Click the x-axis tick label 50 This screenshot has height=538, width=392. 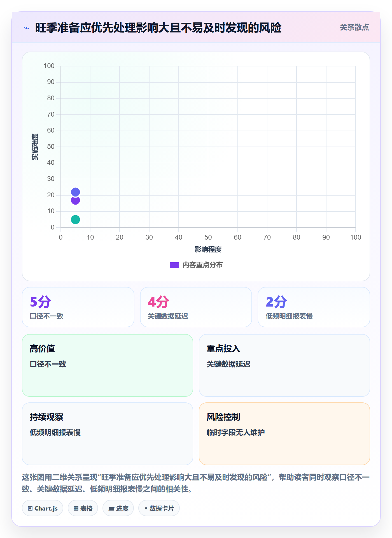pos(208,237)
